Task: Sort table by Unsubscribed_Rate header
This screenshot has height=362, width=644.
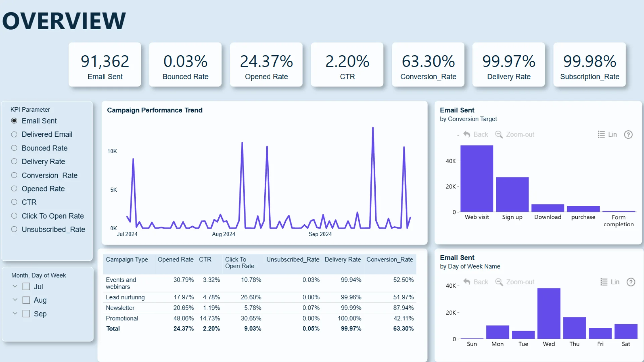Action: click(x=293, y=259)
